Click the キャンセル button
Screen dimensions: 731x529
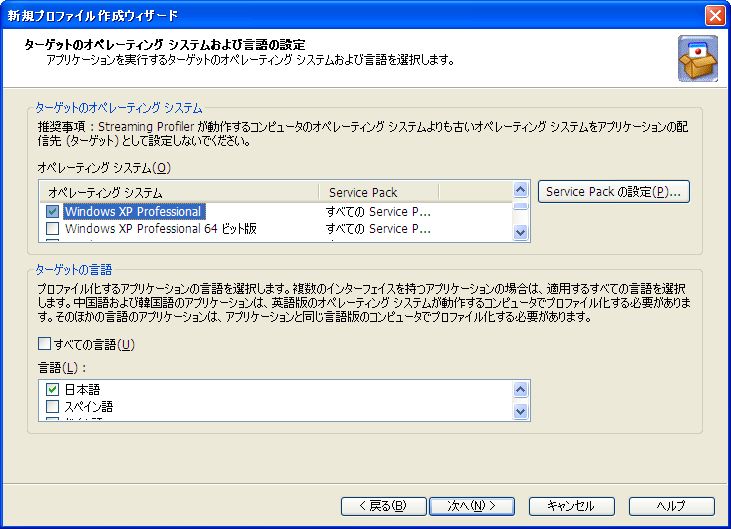pyautogui.click(x=571, y=506)
